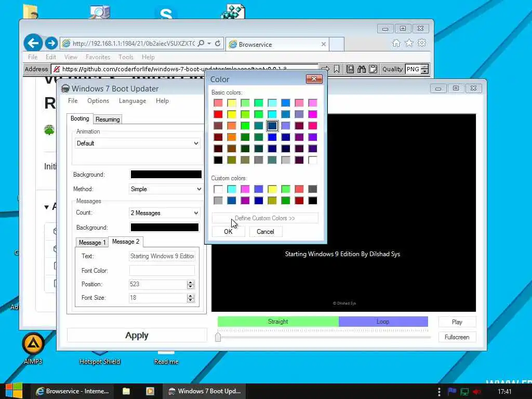The image size is (532, 399).
Task: Click the Messages Background color box
Action: tap(165, 228)
